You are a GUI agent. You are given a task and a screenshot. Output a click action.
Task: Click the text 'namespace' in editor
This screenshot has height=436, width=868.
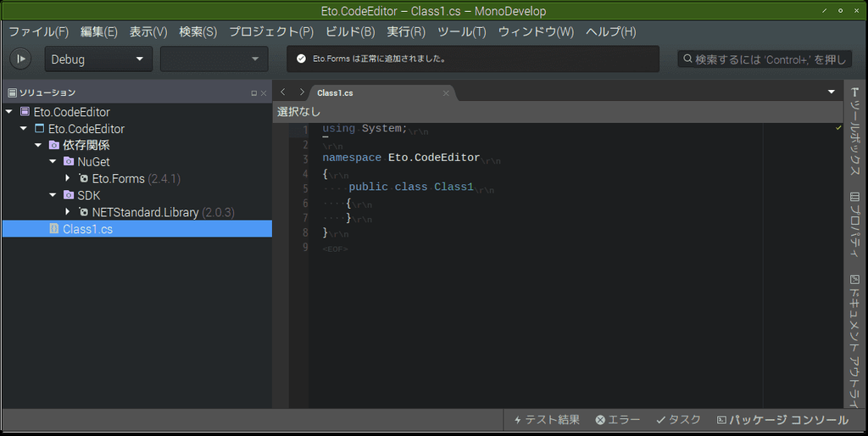point(352,158)
